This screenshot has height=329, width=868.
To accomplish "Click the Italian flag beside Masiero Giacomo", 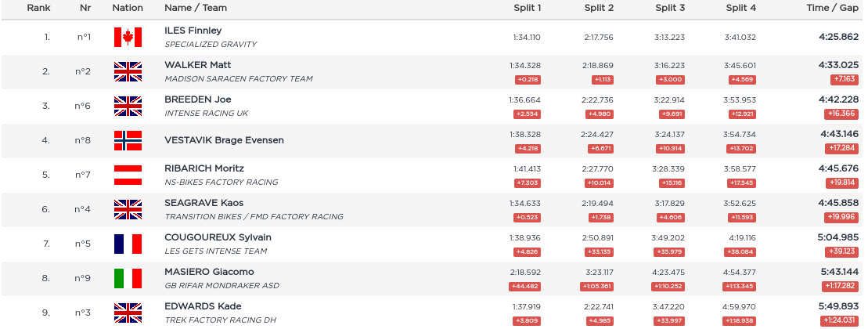I will (128, 278).
